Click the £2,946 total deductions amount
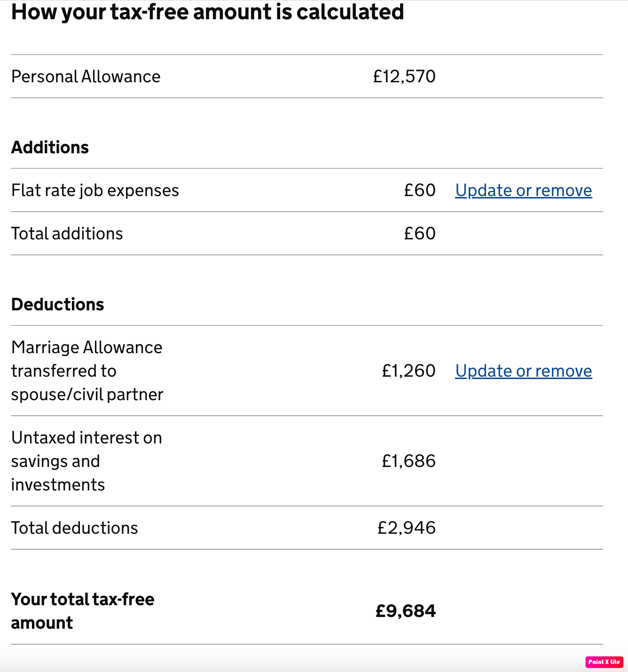Viewport: 628px width, 672px height. click(x=407, y=528)
